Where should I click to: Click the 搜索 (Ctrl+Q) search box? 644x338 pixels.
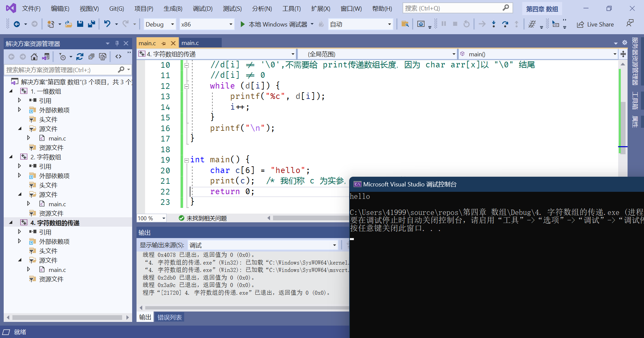458,8
